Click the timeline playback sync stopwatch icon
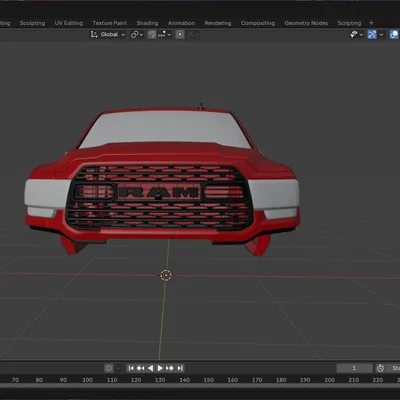Screen dimensions: 400x400 pyautogui.click(x=380, y=368)
